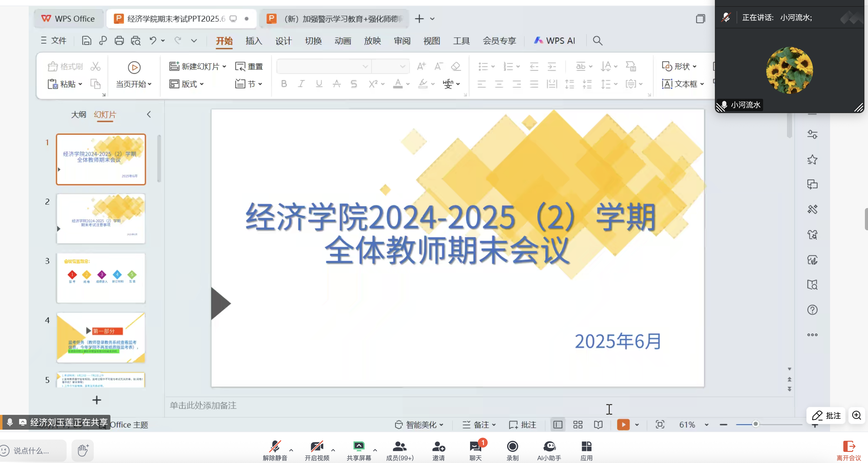Viewport: 868px width, 463px height.
Task: Unmute the microphone via 解除静音
Action: pyautogui.click(x=275, y=450)
